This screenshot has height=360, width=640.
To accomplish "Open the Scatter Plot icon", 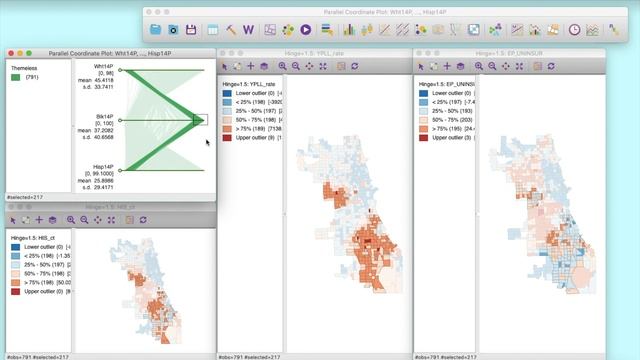I will click(384, 29).
